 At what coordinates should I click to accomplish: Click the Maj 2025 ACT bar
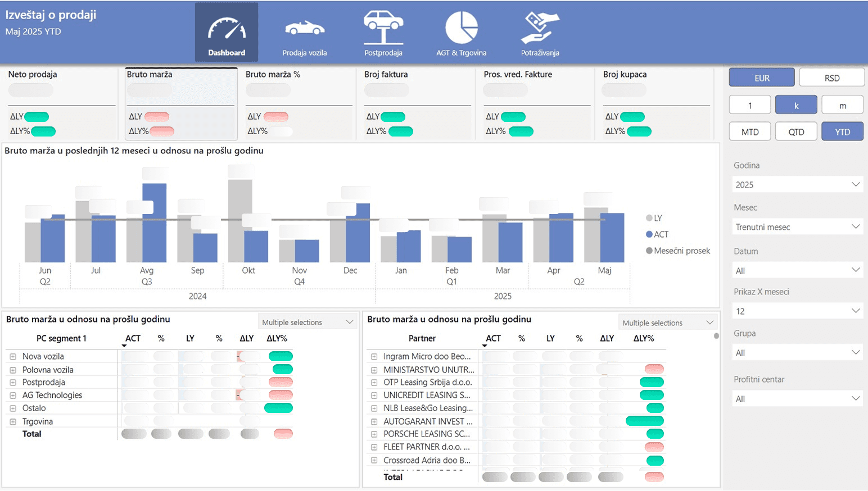point(612,238)
